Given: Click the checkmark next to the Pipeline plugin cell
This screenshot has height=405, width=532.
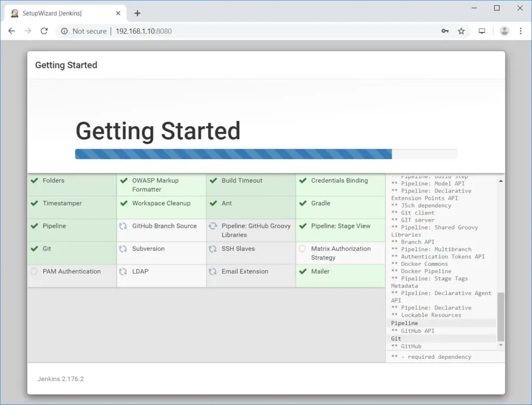Looking at the screenshot, I should (34, 226).
